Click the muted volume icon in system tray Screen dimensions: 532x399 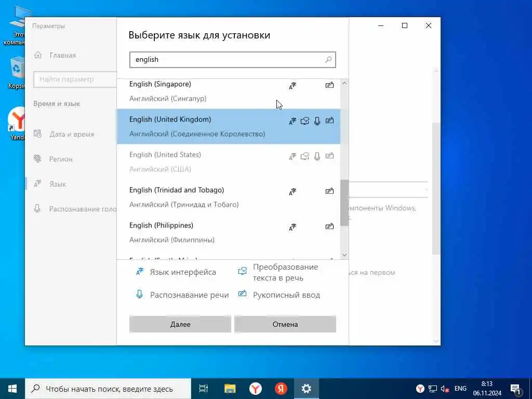[x=445, y=389]
